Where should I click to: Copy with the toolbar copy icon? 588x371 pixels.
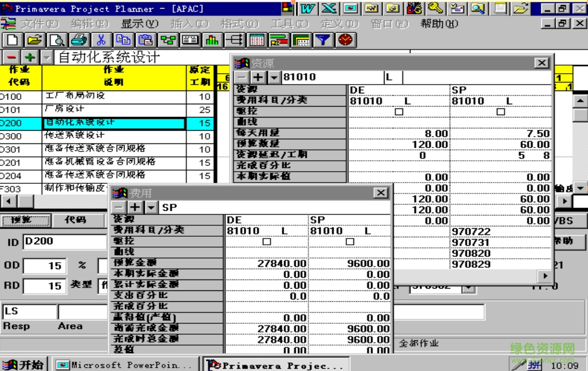click(123, 40)
